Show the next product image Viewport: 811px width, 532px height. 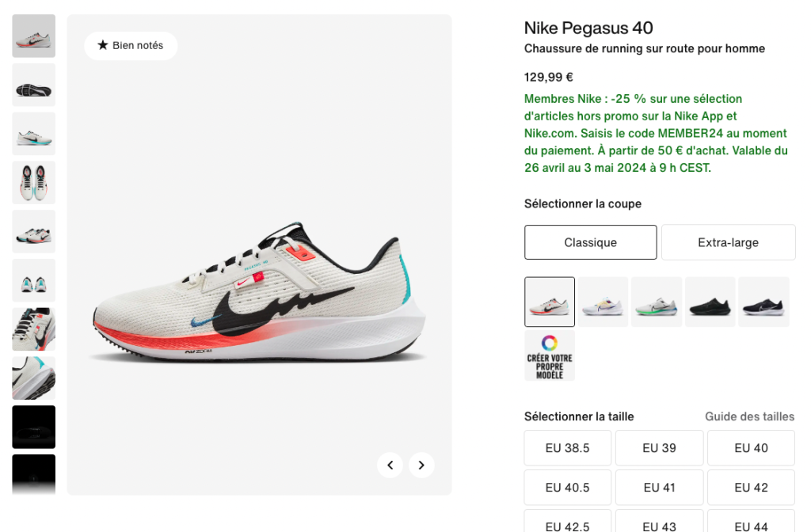[x=421, y=465]
